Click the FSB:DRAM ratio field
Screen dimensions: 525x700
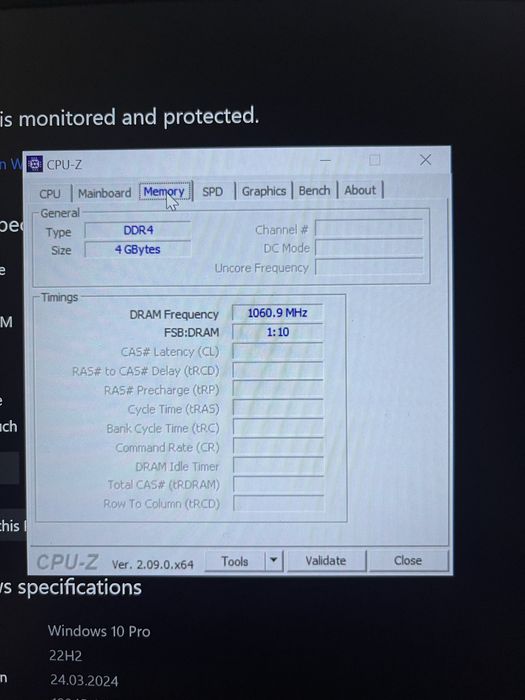[x=277, y=332]
